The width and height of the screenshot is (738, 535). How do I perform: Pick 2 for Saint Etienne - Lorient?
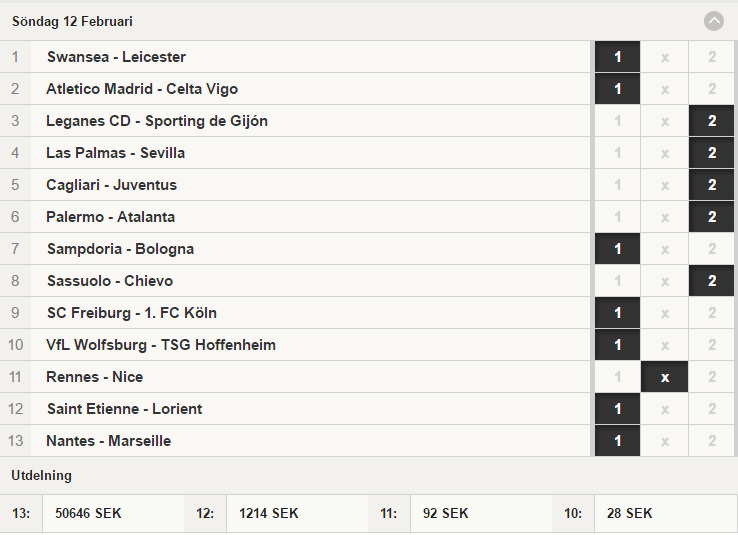[x=711, y=409]
